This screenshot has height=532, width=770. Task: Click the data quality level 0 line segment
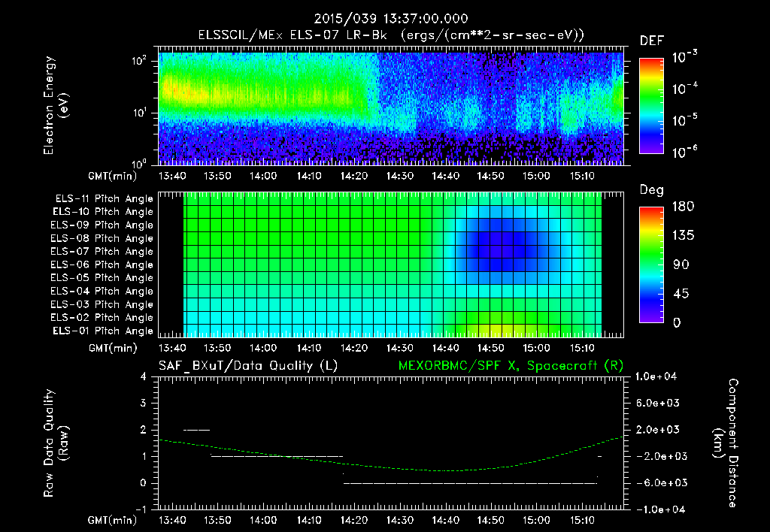coord(470,483)
